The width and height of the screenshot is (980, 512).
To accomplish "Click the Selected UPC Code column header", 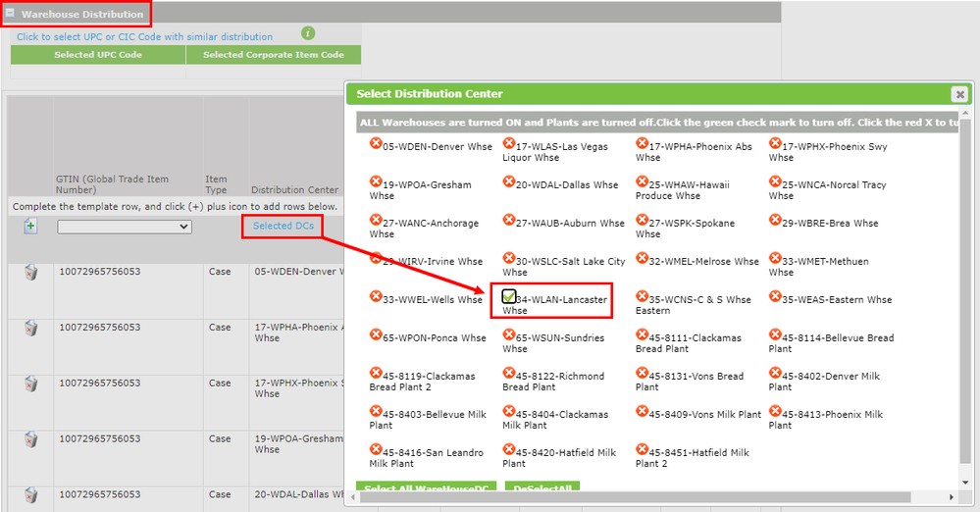I will coord(98,55).
